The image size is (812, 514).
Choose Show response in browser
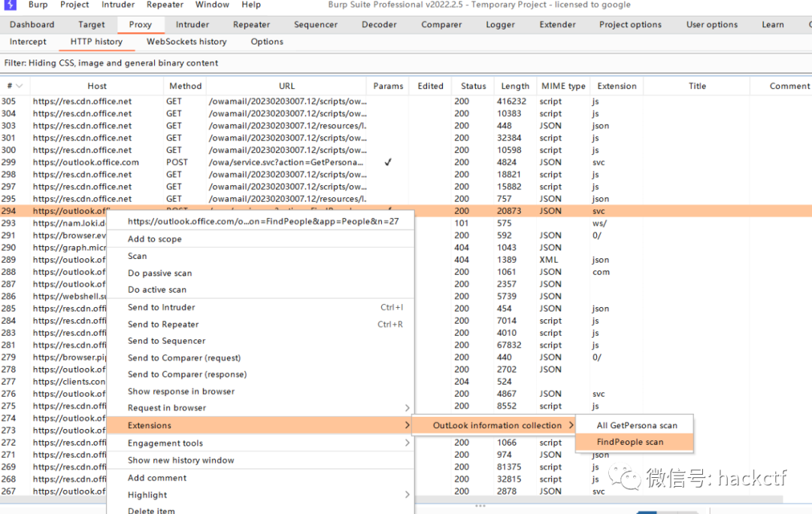pos(260,391)
